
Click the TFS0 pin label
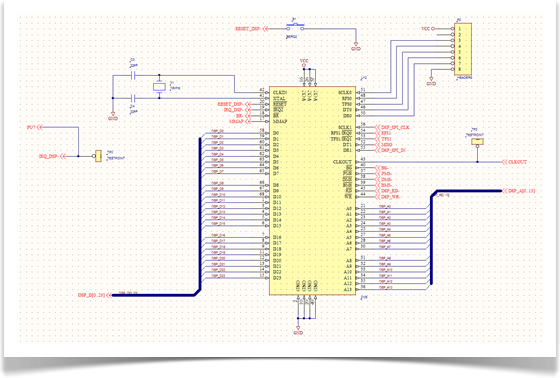347,104
